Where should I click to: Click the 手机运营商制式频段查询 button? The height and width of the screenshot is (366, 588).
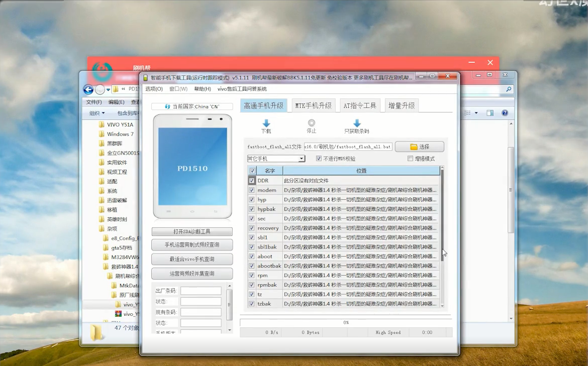tap(192, 245)
